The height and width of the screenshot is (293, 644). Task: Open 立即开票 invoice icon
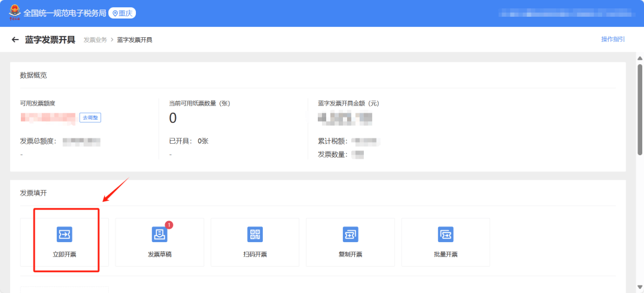[x=65, y=234]
